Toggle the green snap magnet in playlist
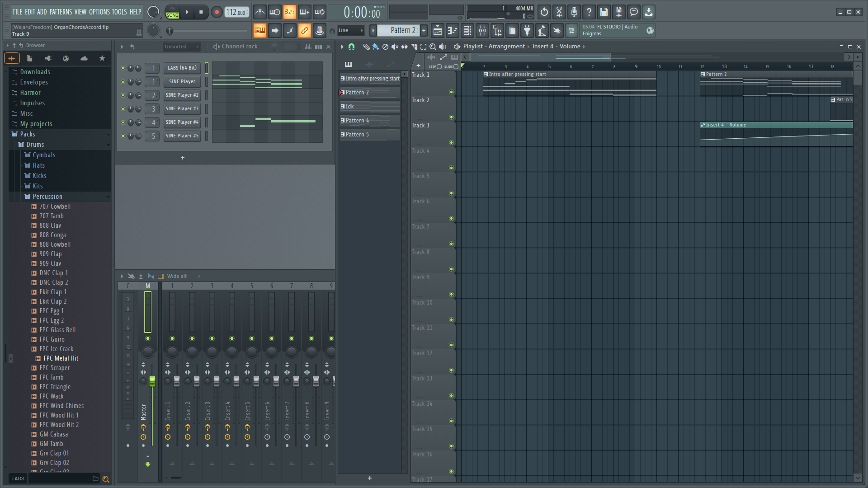 [351, 47]
